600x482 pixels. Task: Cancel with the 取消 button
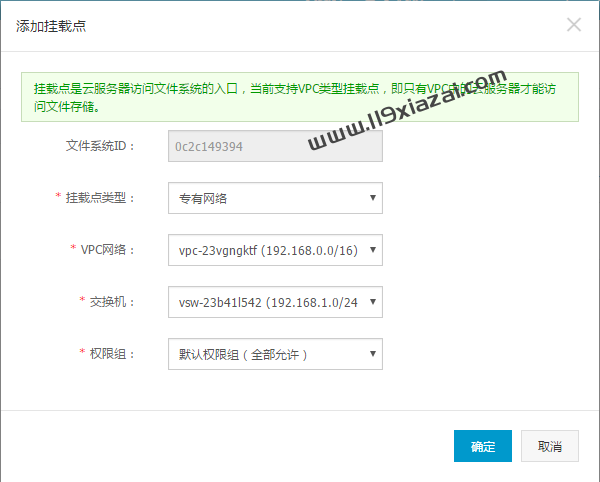click(x=549, y=446)
